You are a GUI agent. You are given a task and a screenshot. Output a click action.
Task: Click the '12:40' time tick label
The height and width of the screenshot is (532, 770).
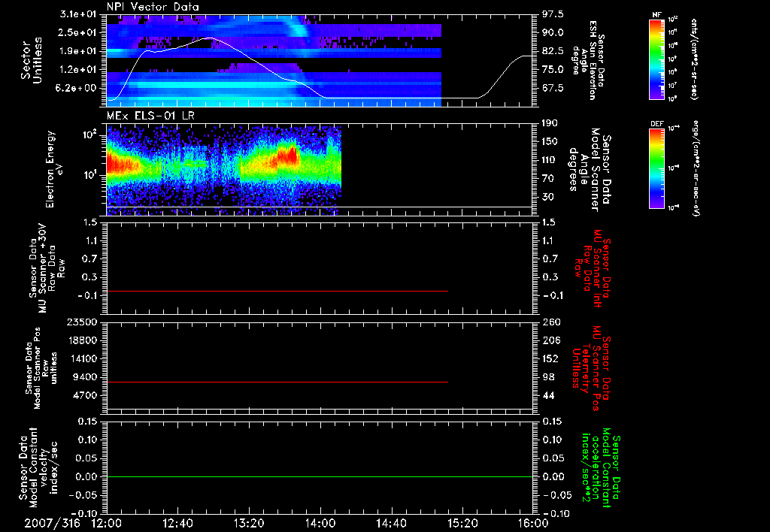pyautogui.click(x=177, y=524)
